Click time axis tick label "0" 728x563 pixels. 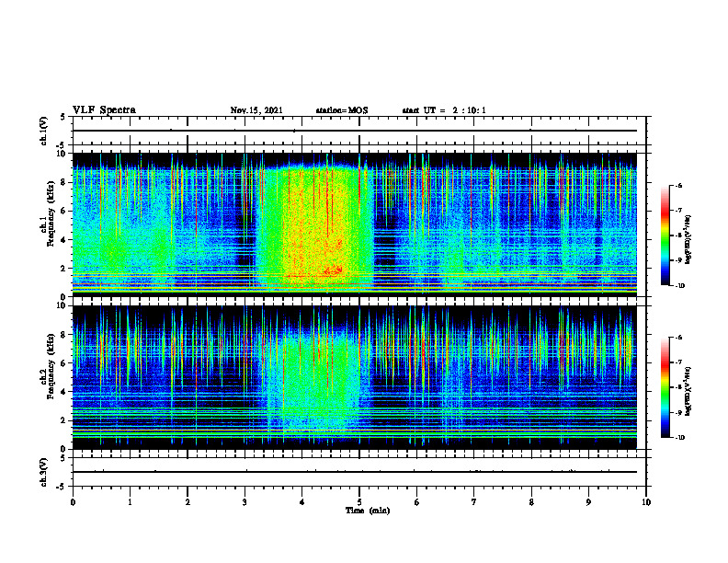[x=73, y=502]
